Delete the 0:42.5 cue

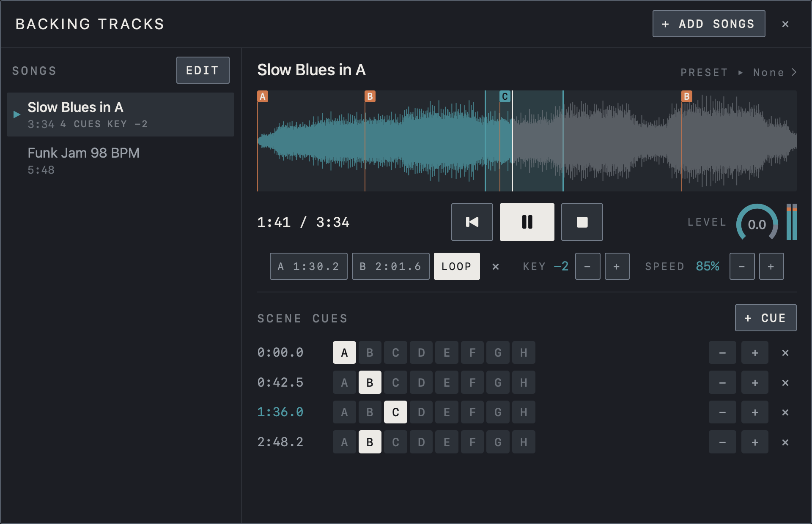[785, 383]
